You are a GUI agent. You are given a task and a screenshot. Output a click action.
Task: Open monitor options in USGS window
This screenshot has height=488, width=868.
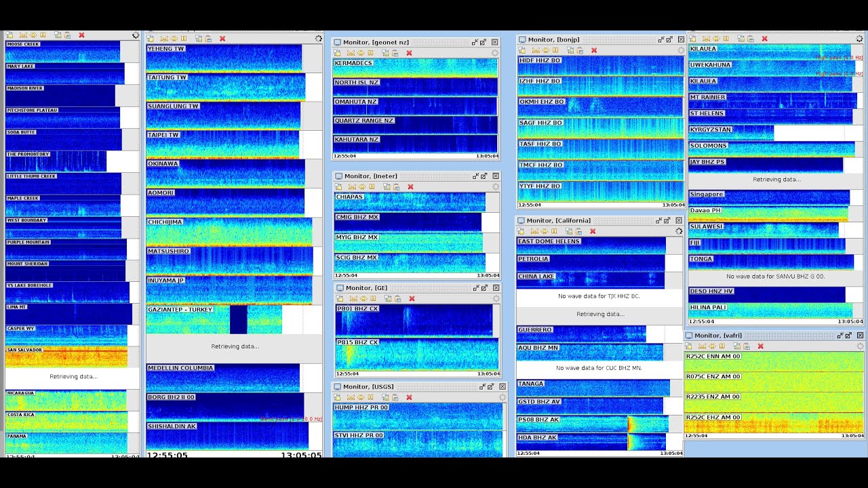(502, 397)
